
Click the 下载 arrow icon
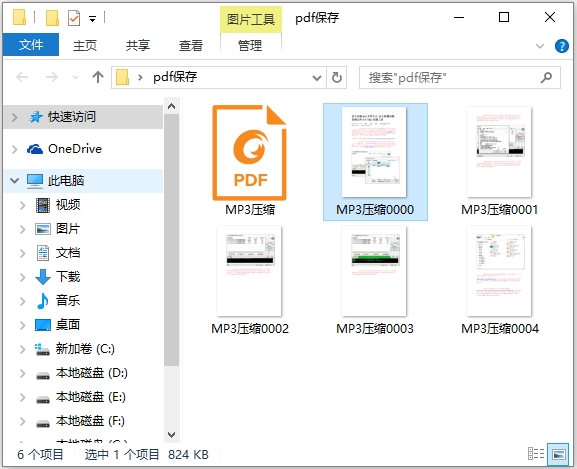point(43,277)
